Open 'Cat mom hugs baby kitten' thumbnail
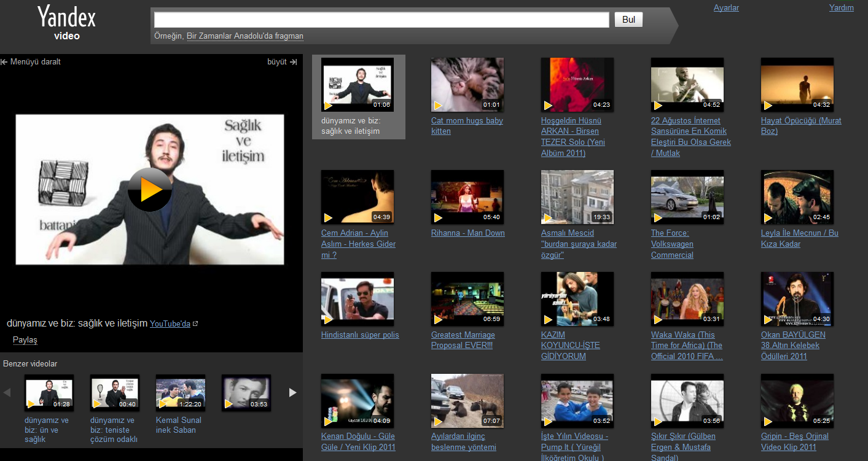 467,85
